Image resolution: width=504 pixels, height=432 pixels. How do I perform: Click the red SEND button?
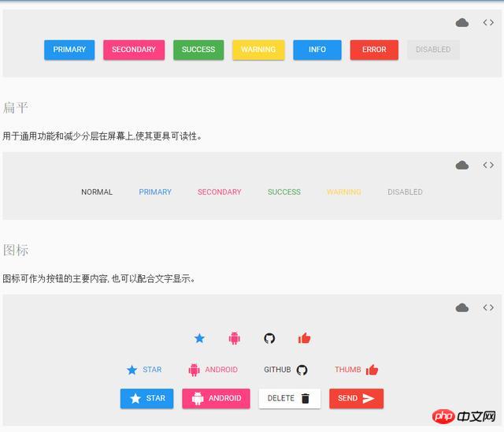point(356,399)
